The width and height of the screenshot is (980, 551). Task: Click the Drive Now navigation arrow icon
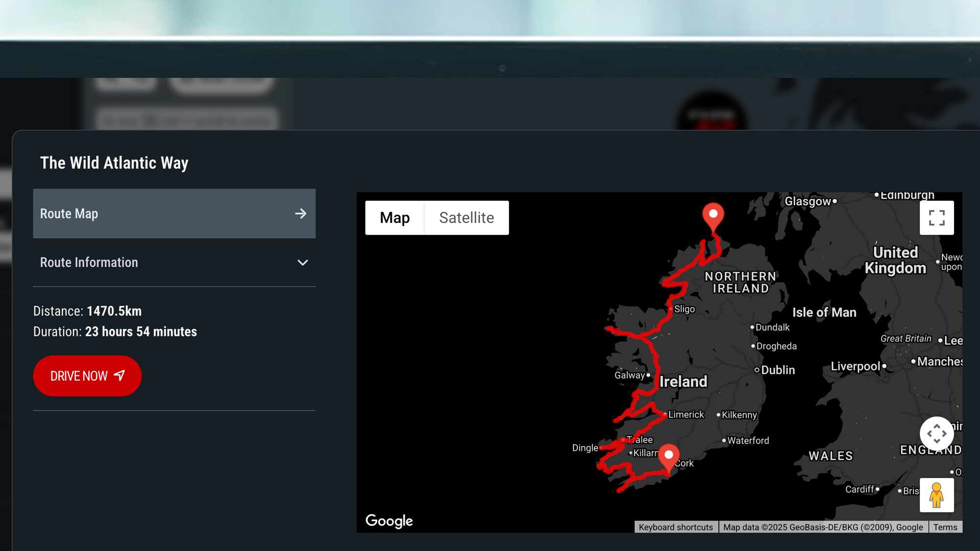coord(120,376)
